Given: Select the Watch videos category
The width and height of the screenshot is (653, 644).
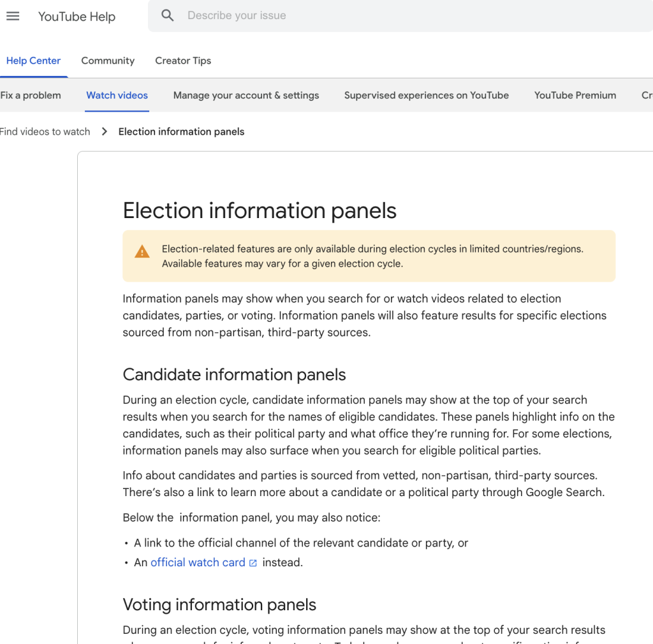Looking at the screenshot, I should coord(117,96).
